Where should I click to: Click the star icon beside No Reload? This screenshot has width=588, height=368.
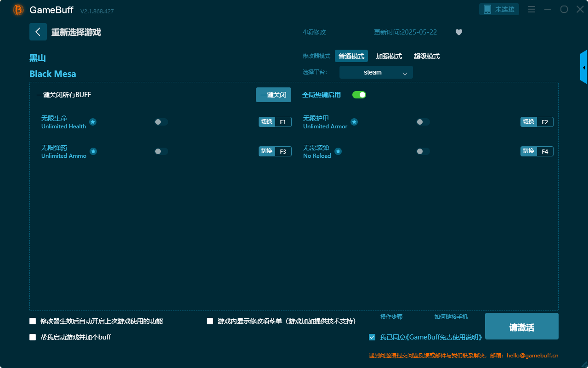(338, 151)
